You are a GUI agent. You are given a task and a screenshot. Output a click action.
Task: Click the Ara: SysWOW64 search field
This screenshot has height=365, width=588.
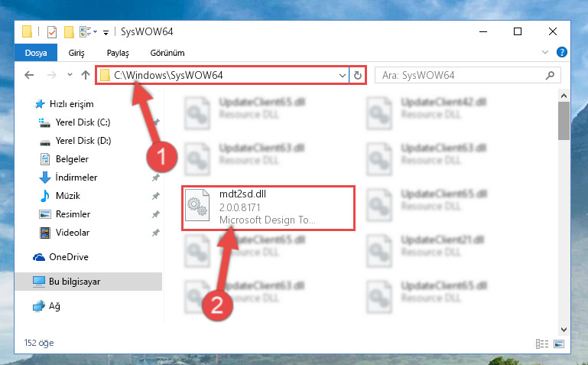461,76
